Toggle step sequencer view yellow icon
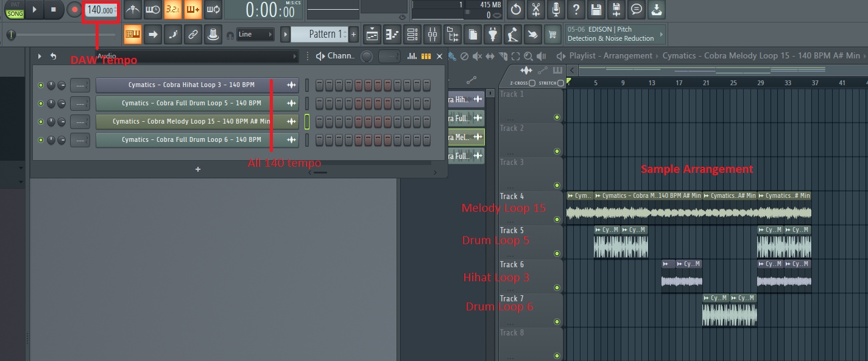The image size is (868, 361). [426, 56]
